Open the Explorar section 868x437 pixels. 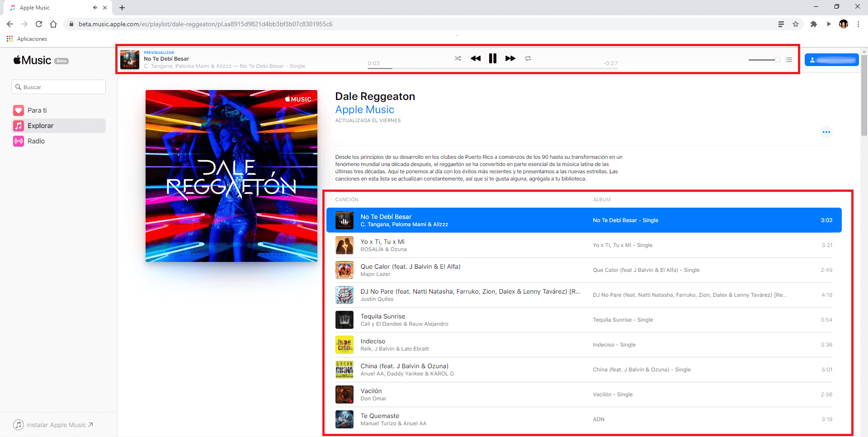(58, 126)
